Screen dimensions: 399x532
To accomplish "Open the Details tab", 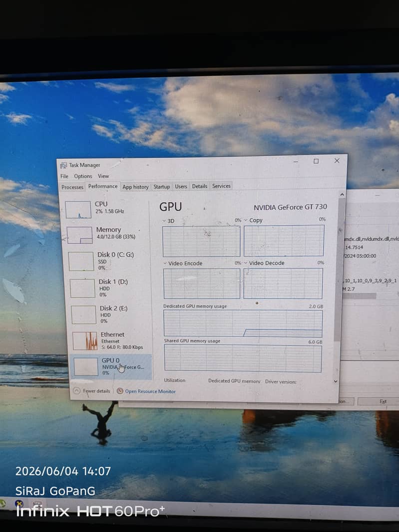I will (200, 186).
